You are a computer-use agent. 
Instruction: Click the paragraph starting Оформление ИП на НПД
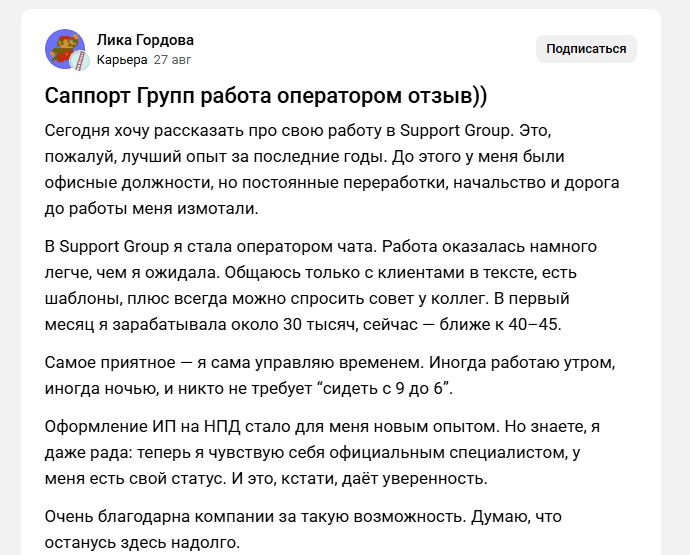[x=323, y=452]
